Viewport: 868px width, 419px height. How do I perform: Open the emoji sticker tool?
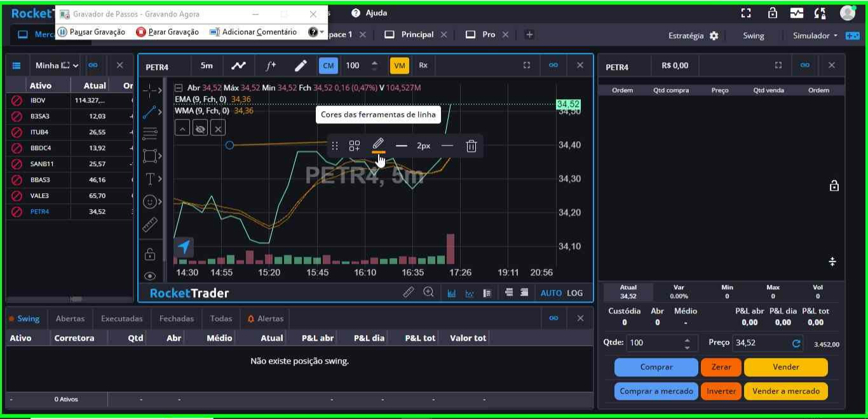tap(150, 202)
